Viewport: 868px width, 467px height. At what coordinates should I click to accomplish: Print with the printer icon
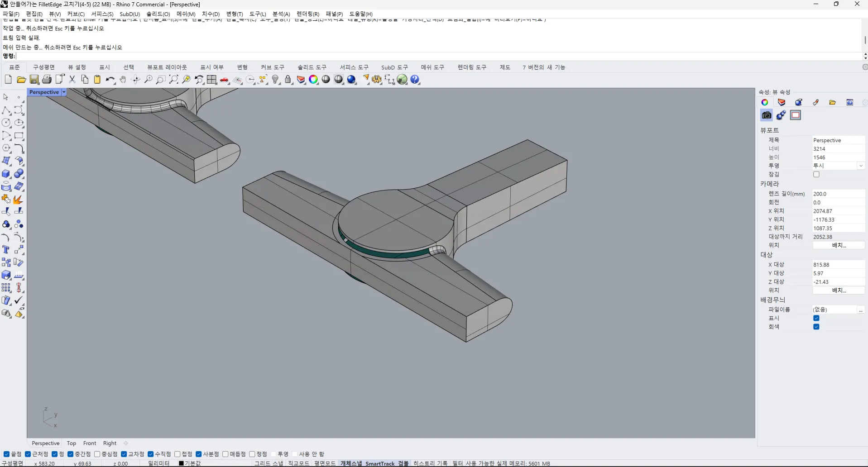pyautogui.click(x=47, y=80)
